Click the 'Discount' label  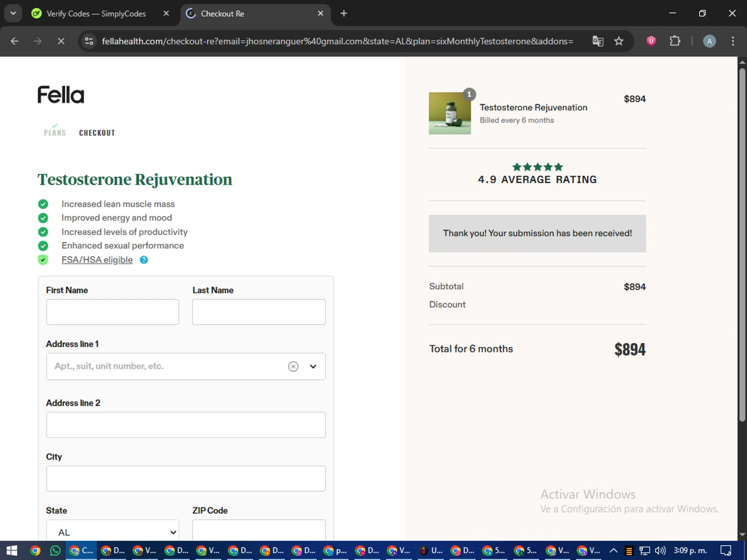tap(447, 305)
